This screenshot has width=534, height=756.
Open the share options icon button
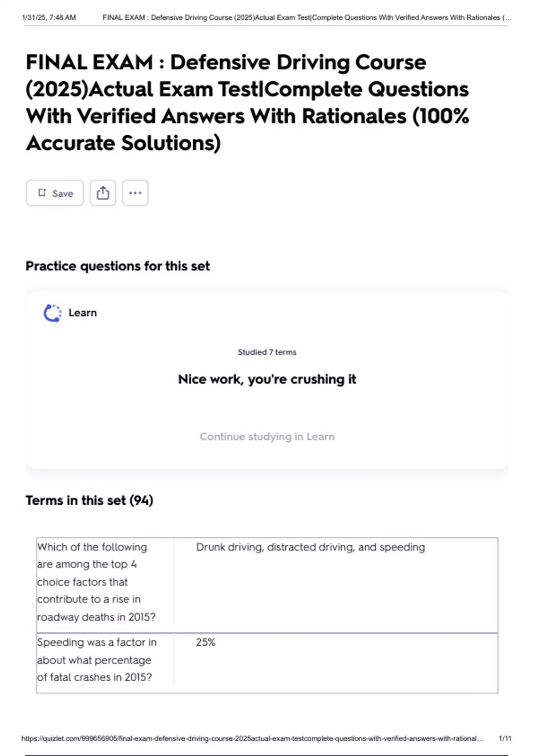point(103,193)
